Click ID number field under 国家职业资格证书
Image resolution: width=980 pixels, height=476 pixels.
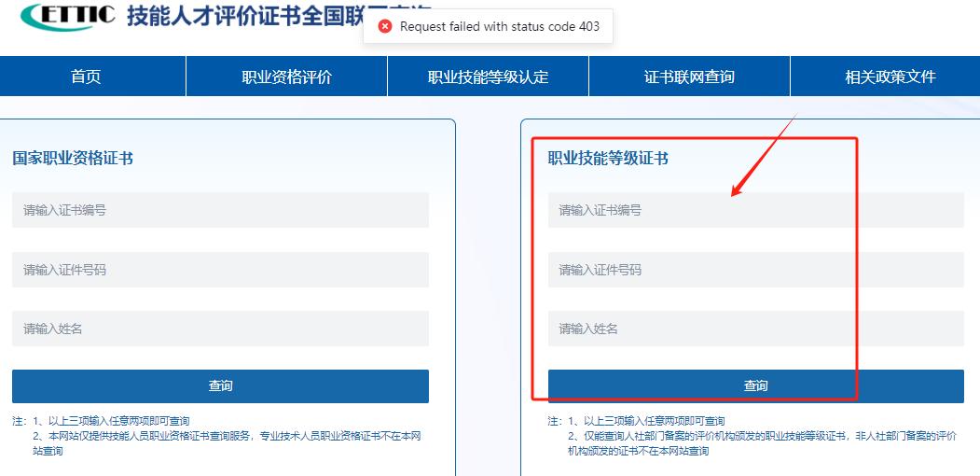[x=220, y=270]
